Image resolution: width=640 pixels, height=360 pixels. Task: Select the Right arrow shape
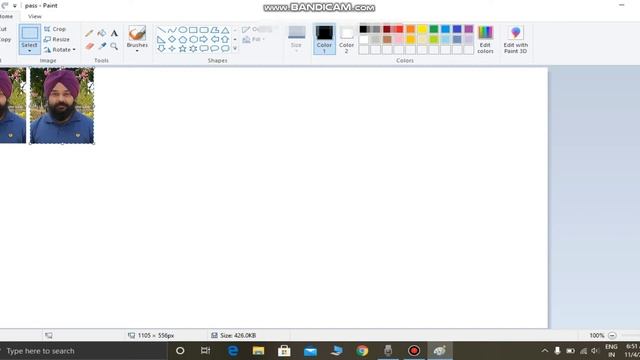[204, 40]
